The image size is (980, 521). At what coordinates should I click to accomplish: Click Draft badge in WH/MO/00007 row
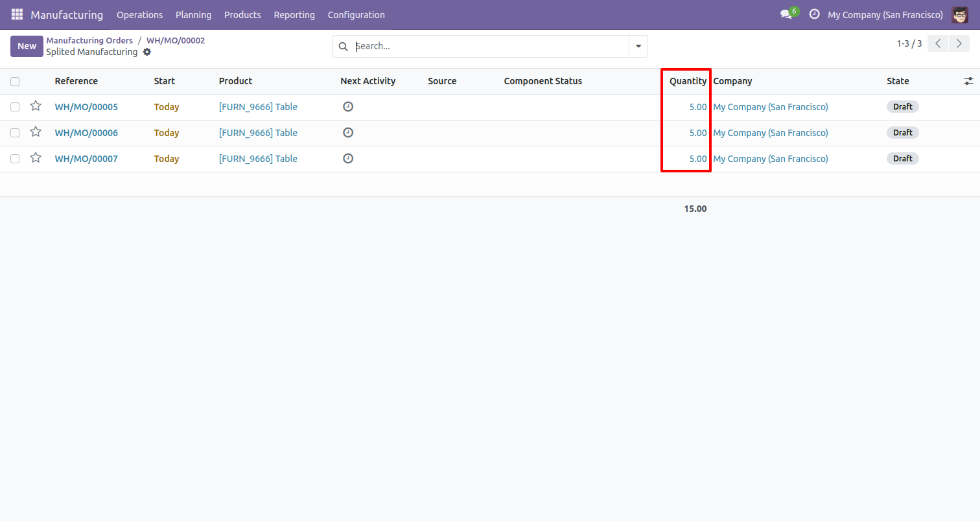click(x=902, y=159)
